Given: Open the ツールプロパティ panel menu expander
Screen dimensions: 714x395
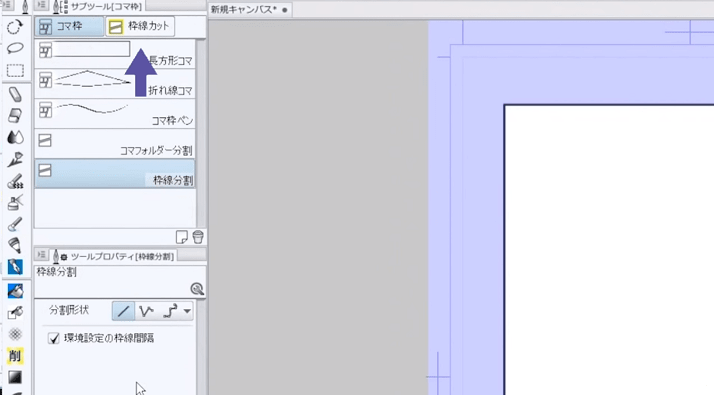Looking at the screenshot, I should 41,255.
